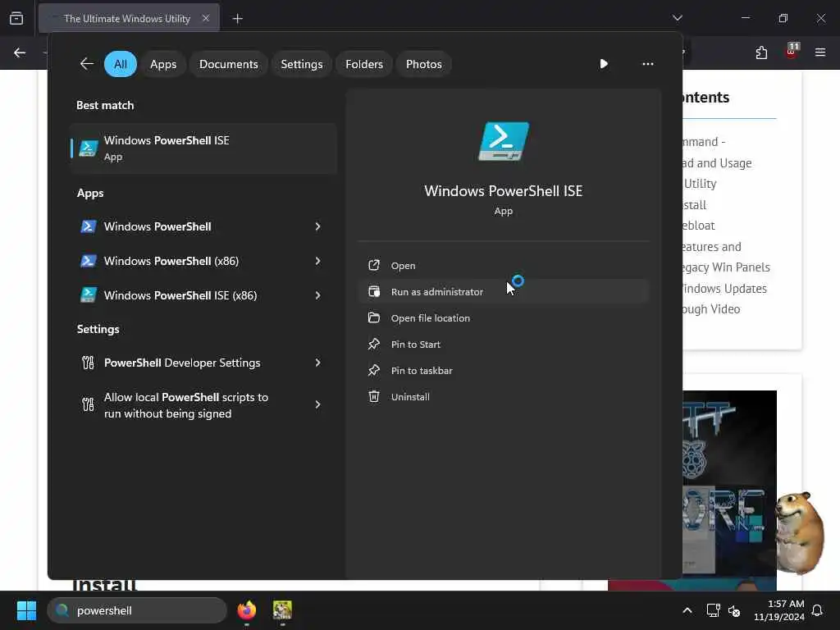Viewport: 840px width, 630px height.
Task: Click Pin to taskbar
Action: 504,371
